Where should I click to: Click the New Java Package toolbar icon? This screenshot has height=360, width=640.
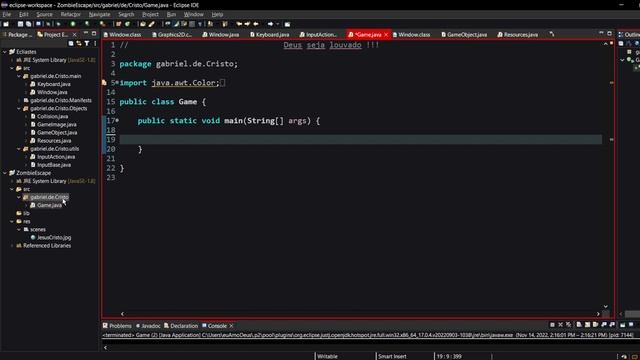(119, 24)
